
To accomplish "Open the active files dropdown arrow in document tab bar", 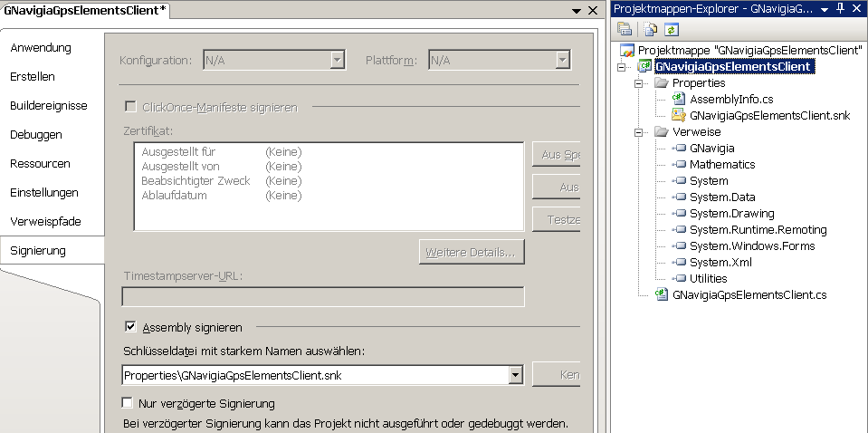I will 577,11.
